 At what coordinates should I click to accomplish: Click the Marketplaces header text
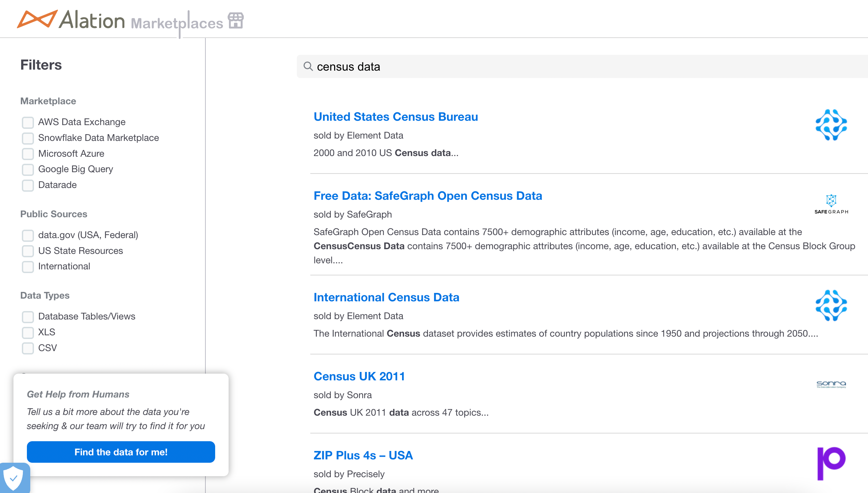click(177, 23)
